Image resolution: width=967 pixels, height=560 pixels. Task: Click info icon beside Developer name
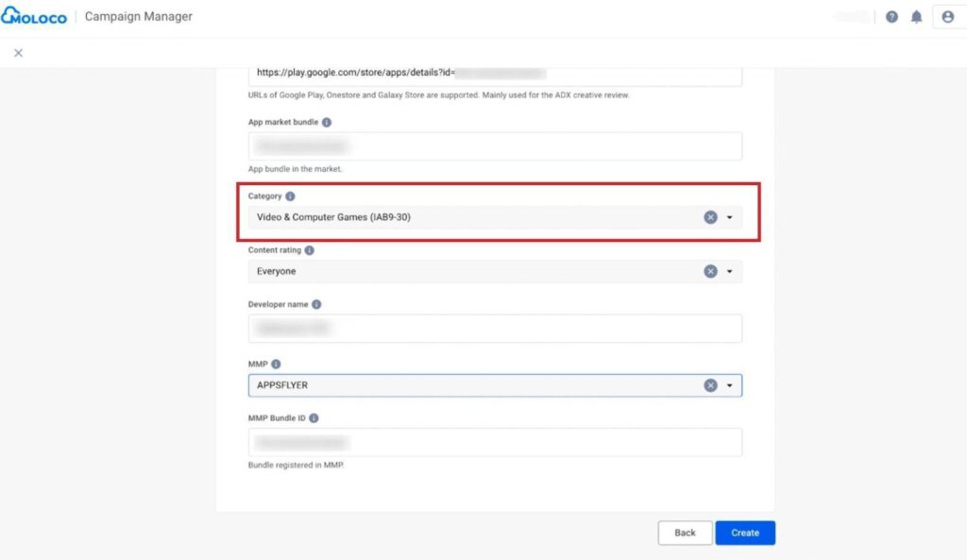(x=316, y=305)
